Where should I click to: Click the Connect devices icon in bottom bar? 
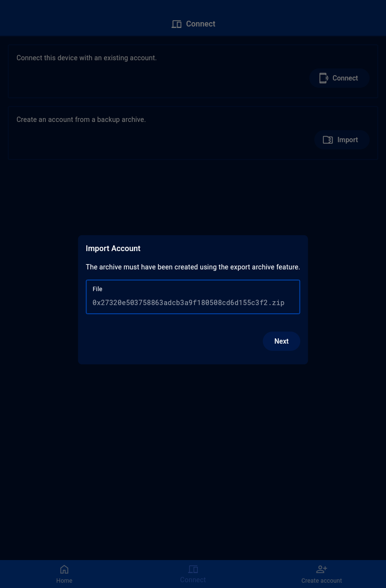(x=193, y=569)
